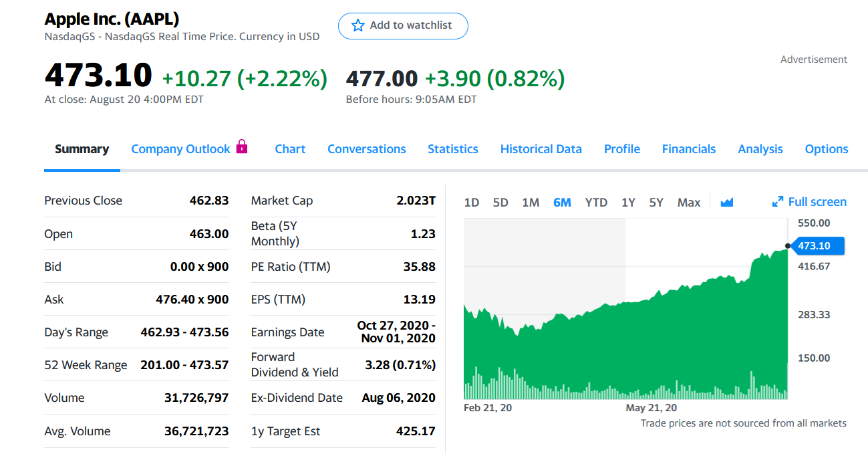Open the Summary tab
Screen dimensions: 868x454
coord(82,149)
